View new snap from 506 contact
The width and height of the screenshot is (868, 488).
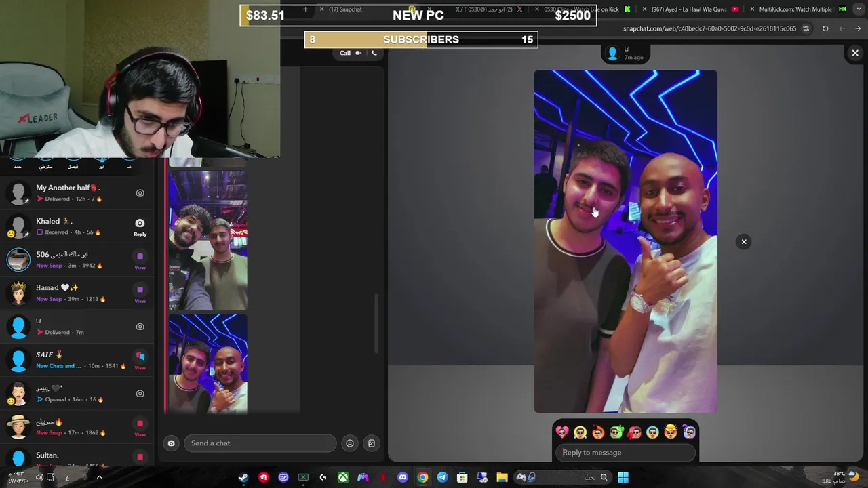click(140, 260)
